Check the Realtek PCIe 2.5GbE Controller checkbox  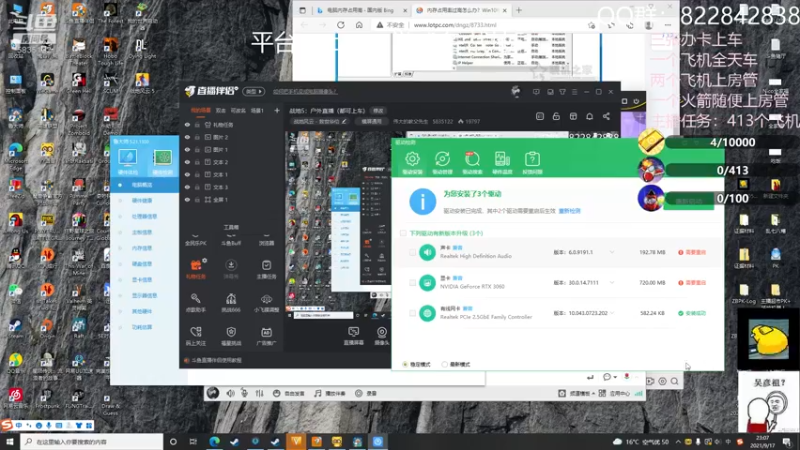(x=412, y=313)
